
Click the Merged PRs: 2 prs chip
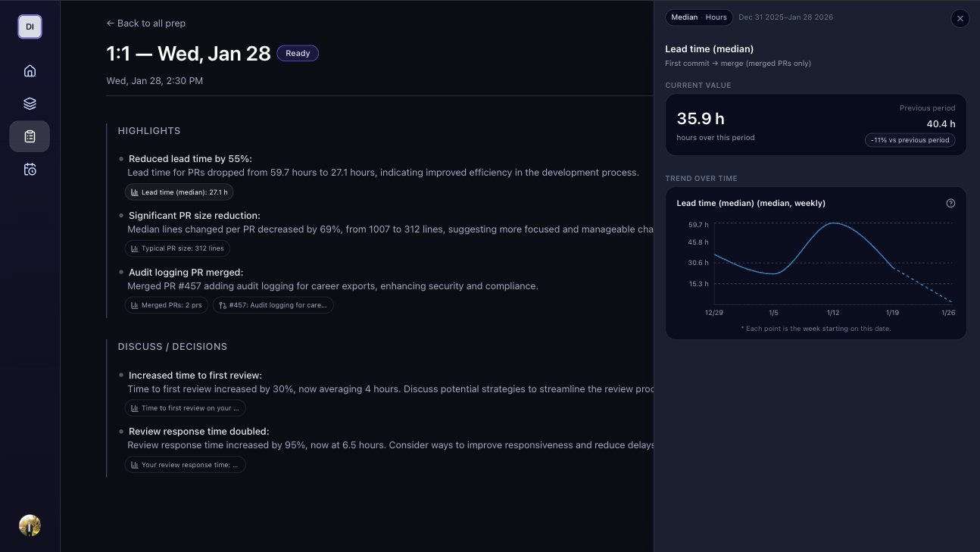click(x=167, y=305)
